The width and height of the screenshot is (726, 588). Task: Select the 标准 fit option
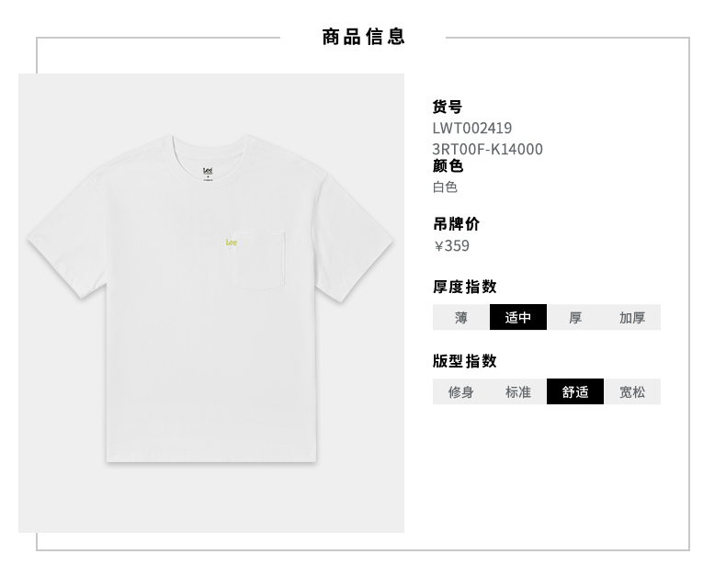(x=518, y=391)
